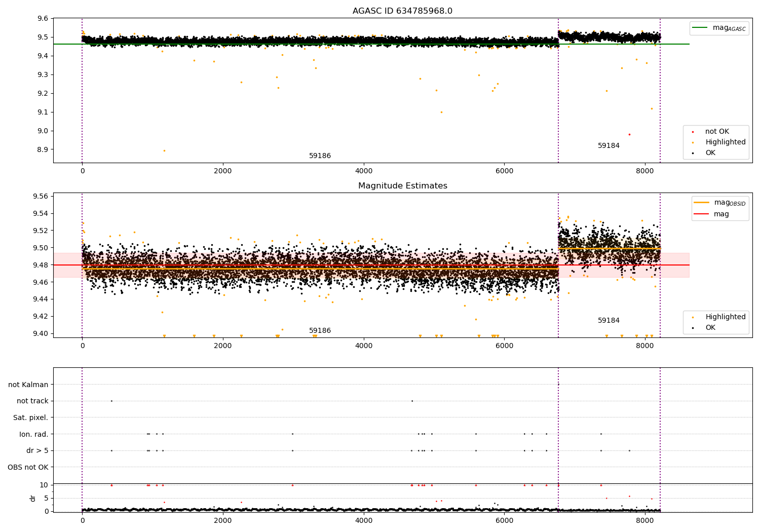Click "Highlighted" in the top plot legend
The image size is (760, 532).
(726, 142)
